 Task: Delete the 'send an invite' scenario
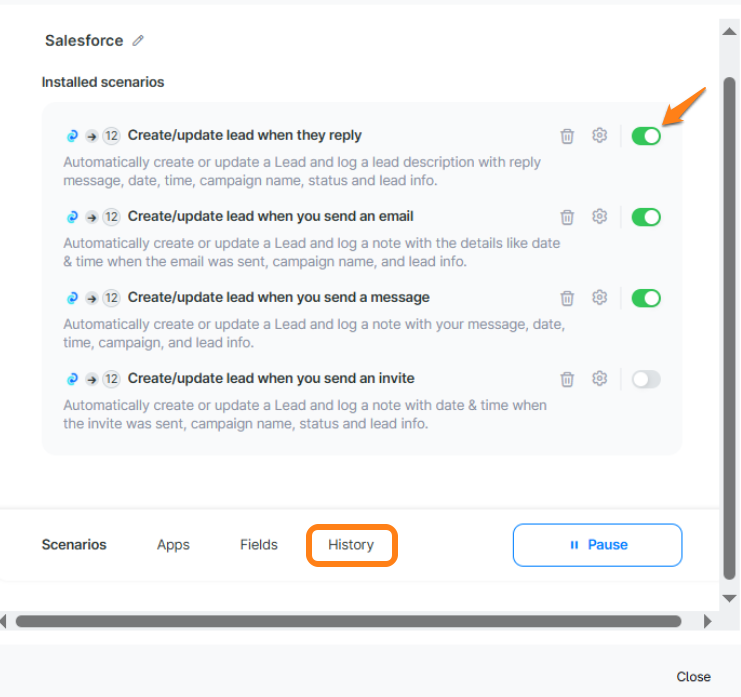567,379
